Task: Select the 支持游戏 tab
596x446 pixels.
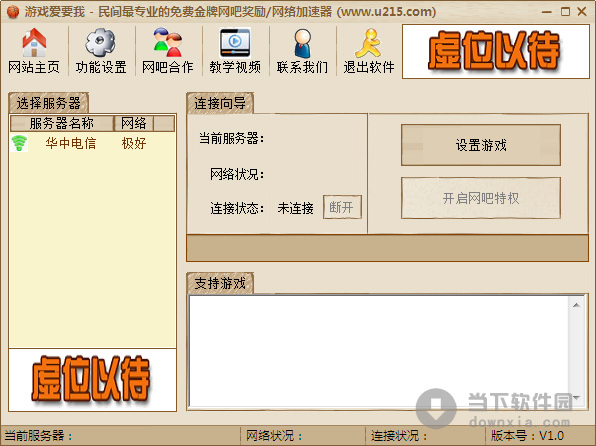Action: tap(220, 283)
